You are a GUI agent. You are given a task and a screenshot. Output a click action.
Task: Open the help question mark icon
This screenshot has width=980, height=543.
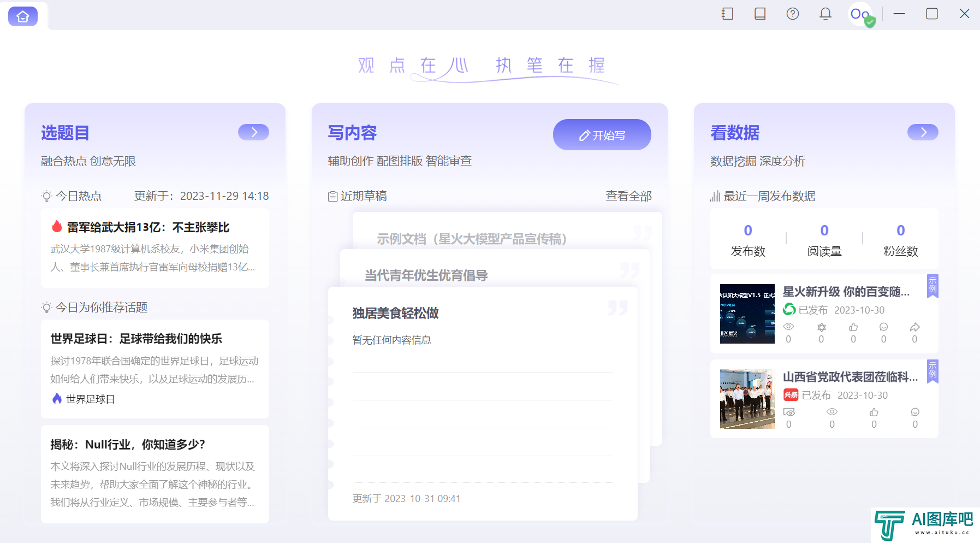(792, 14)
